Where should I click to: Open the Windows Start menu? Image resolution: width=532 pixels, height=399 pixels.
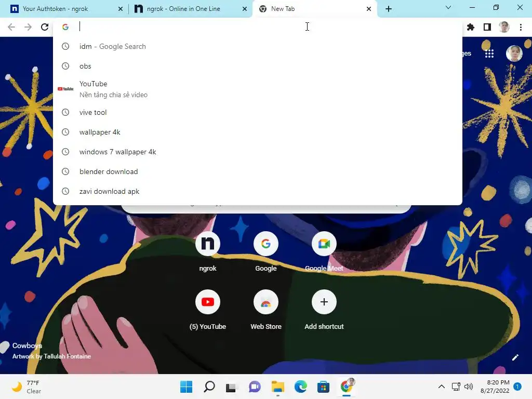(x=187, y=387)
